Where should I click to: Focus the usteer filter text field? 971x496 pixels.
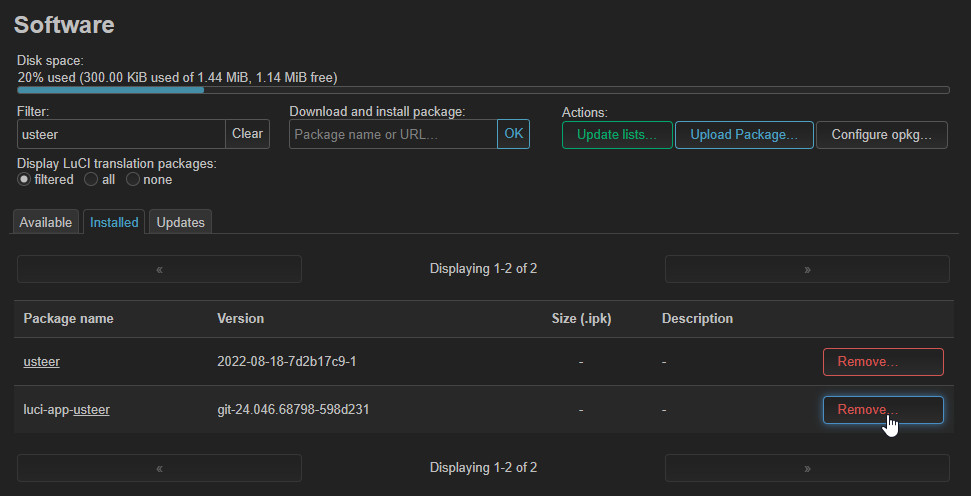click(x=121, y=134)
